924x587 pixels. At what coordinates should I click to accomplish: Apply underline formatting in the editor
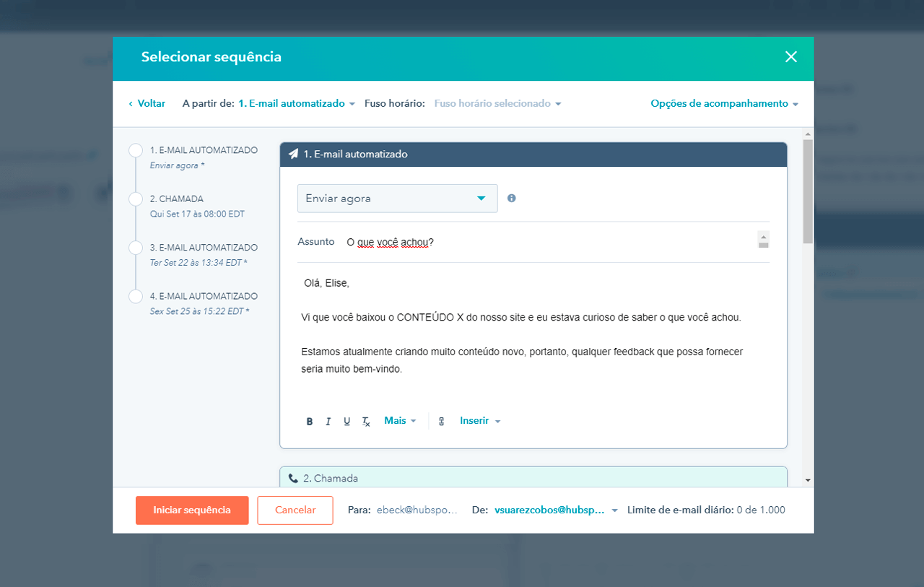point(346,420)
